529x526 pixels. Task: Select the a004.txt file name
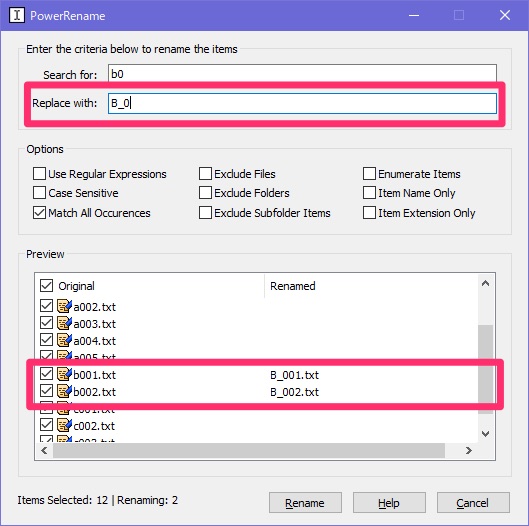(x=94, y=341)
